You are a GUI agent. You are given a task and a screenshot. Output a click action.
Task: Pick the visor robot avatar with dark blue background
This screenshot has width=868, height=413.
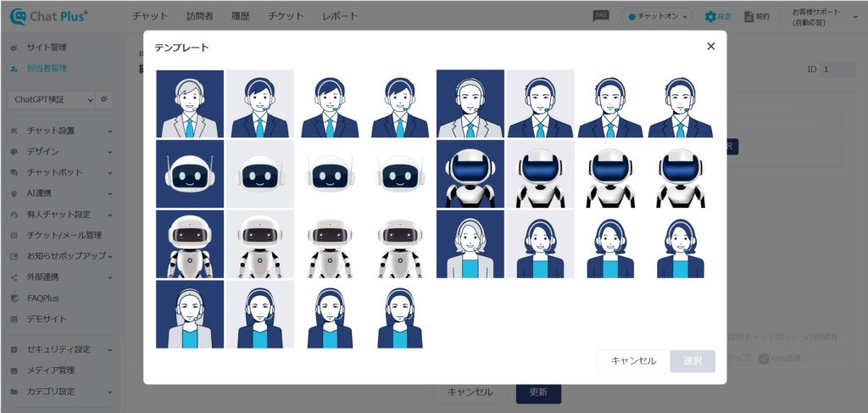[x=470, y=174]
